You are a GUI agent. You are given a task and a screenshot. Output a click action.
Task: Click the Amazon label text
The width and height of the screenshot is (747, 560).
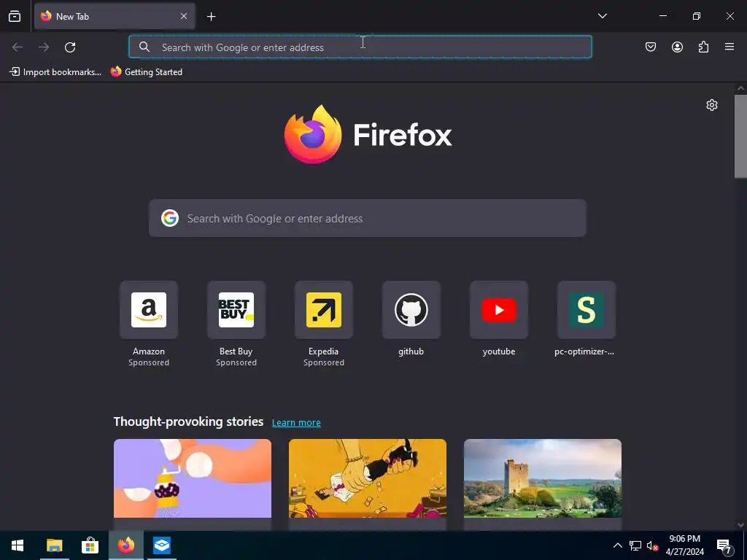pos(149,351)
